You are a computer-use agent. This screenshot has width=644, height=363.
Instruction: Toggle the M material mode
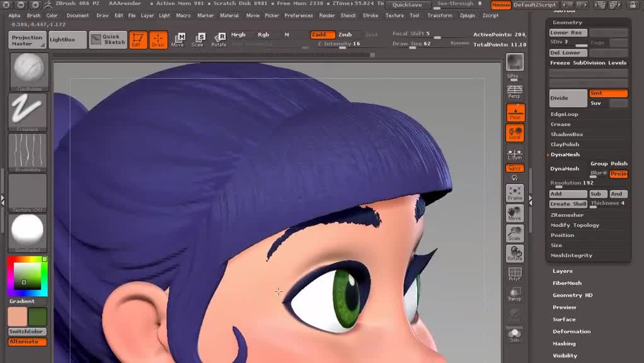tap(287, 35)
